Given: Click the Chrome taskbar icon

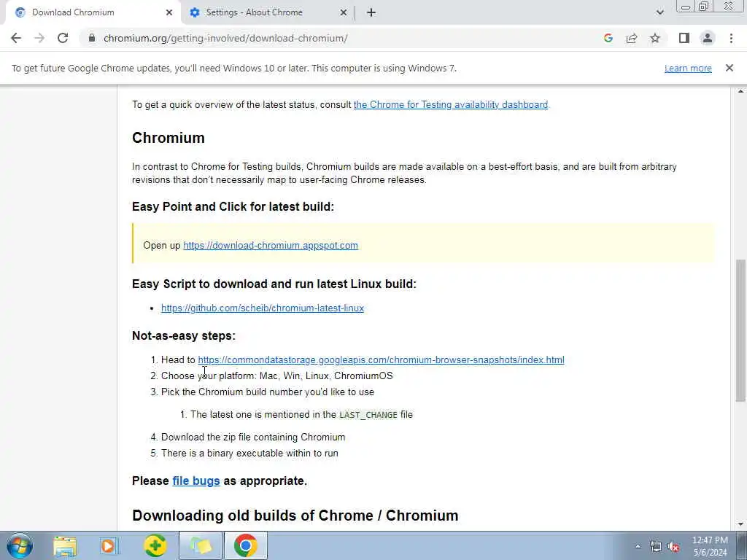Looking at the screenshot, I should click(246, 545).
